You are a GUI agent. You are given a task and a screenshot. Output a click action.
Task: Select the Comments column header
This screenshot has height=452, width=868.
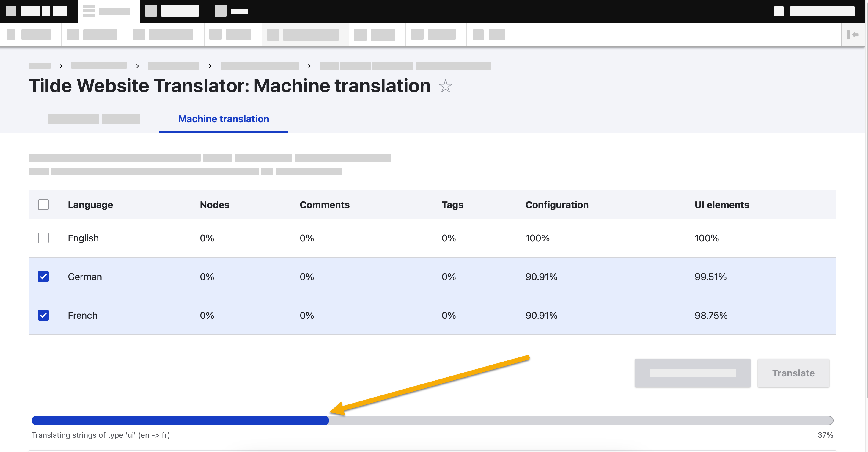point(325,205)
